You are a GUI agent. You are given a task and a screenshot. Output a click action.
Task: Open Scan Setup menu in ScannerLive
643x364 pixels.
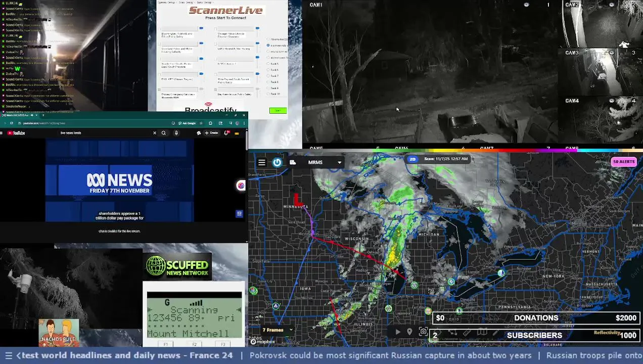(186, 3)
